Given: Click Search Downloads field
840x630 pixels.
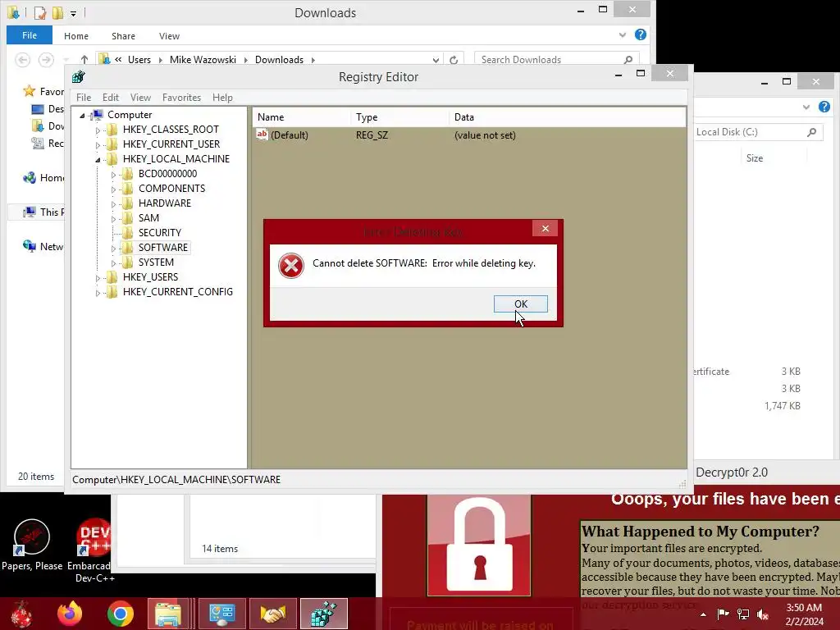Looking at the screenshot, I should pos(557,59).
